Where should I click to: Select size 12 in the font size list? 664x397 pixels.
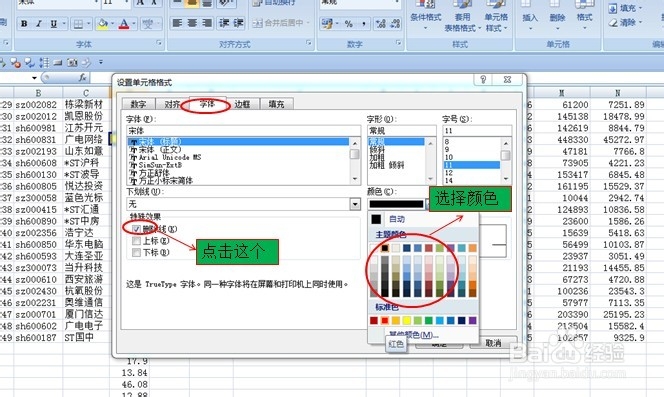[449, 173]
